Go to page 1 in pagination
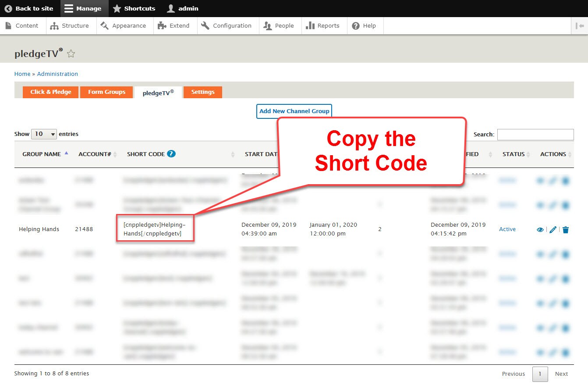The image size is (588, 385). 540,374
